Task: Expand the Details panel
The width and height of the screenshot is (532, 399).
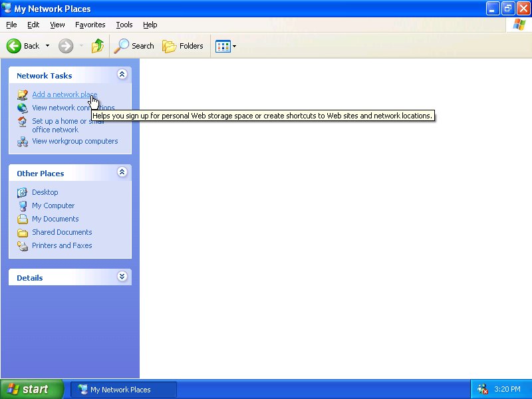Action: (x=122, y=277)
